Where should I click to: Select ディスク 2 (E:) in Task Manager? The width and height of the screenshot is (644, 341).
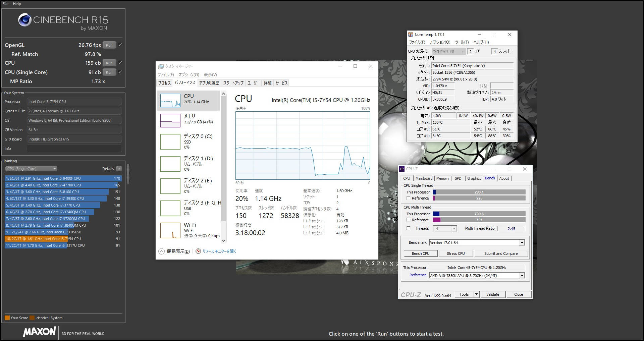tap(189, 186)
